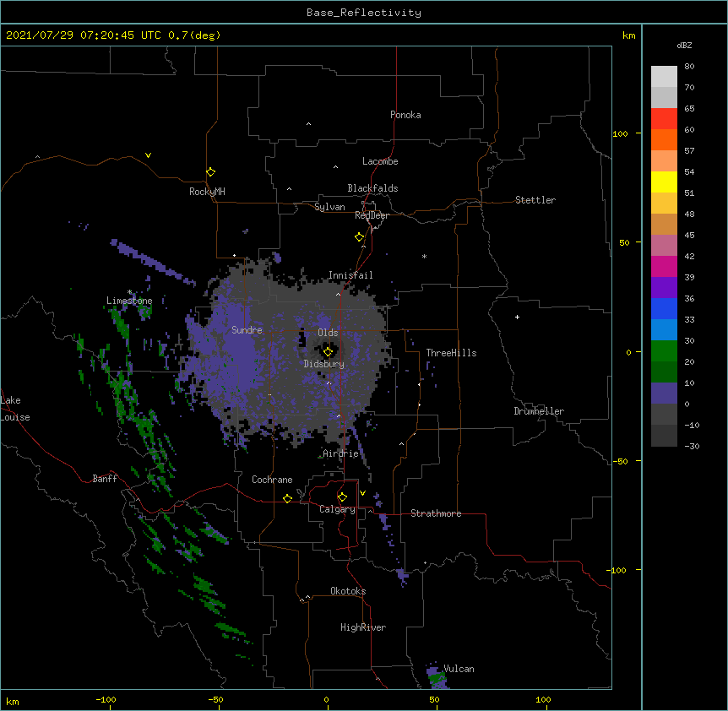Click the light gray 80 dBZ legend swatch
The image size is (728, 711).
664,76
